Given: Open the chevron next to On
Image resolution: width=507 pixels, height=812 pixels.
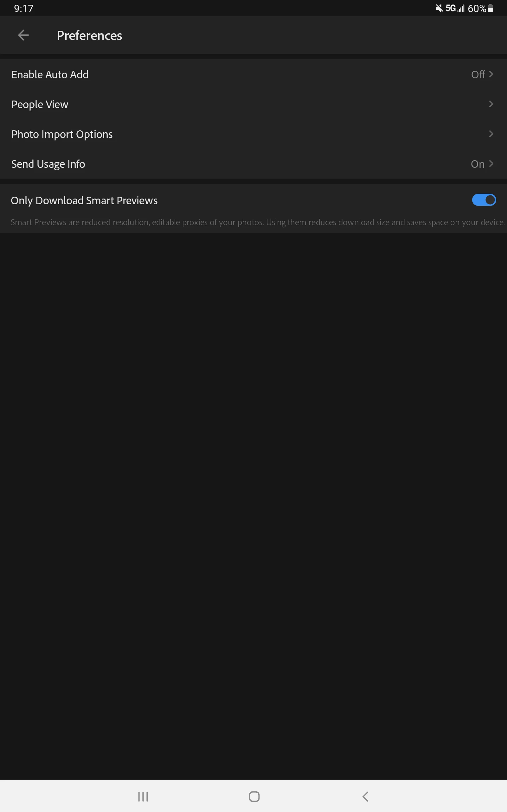Looking at the screenshot, I should (x=491, y=164).
